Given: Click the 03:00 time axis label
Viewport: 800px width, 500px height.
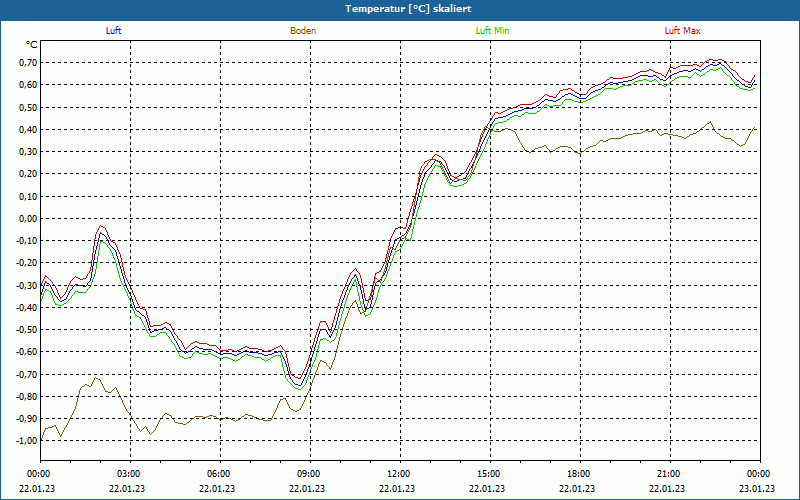Looking at the screenshot, I should click(131, 474).
